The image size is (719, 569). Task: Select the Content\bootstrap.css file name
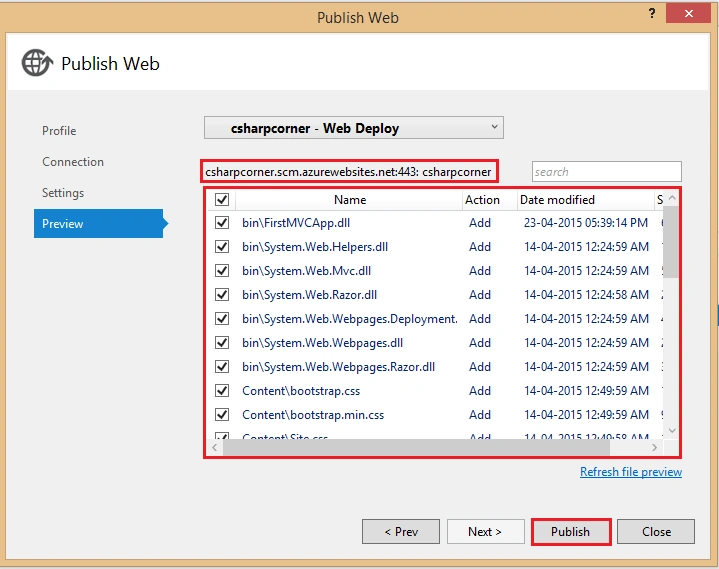[301, 391]
